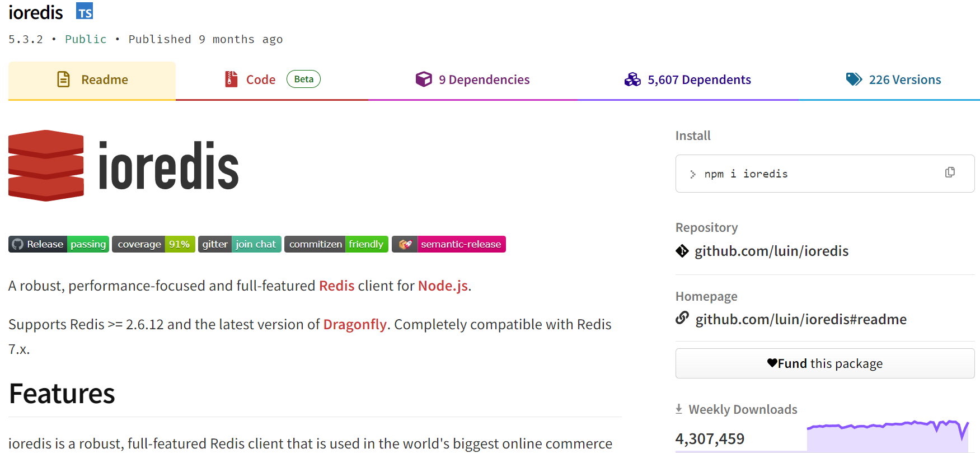
Task: Click the Beta badge next to Code
Action: click(x=303, y=79)
